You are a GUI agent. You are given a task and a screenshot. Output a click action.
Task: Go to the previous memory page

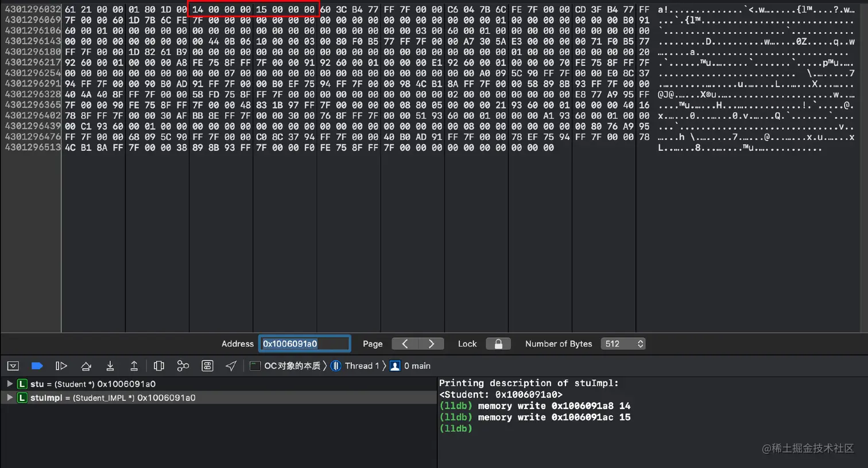click(x=405, y=344)
